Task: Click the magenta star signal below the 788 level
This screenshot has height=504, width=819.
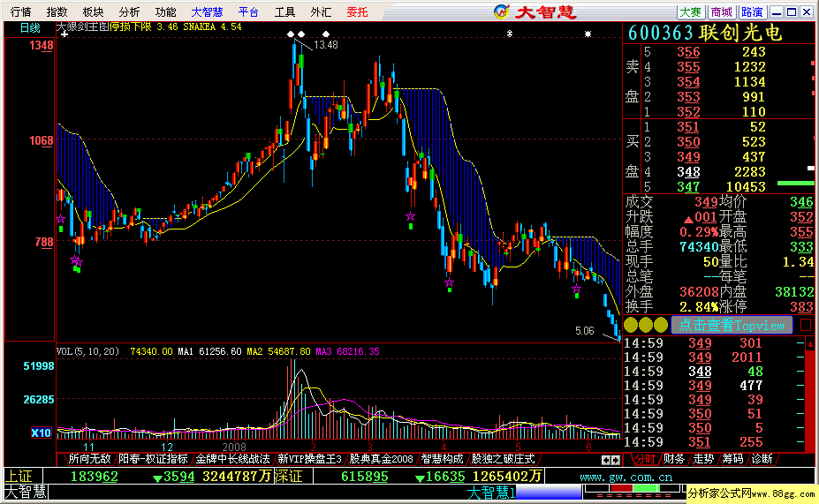Action: pyautogui.click(x=76, y=261)
